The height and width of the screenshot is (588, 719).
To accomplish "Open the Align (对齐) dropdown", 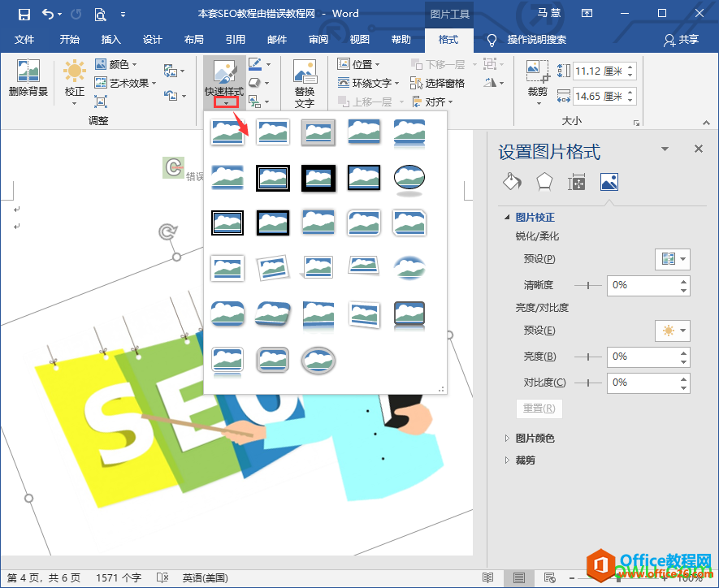I will tap(432, 102).
